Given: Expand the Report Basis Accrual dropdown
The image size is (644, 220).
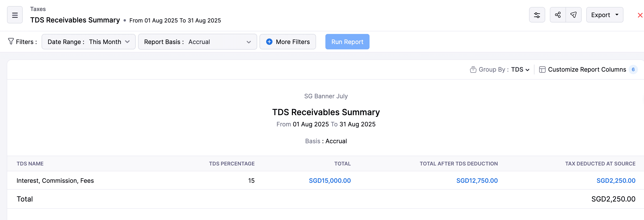Looking at the screenshot, I should click(197, 42).
